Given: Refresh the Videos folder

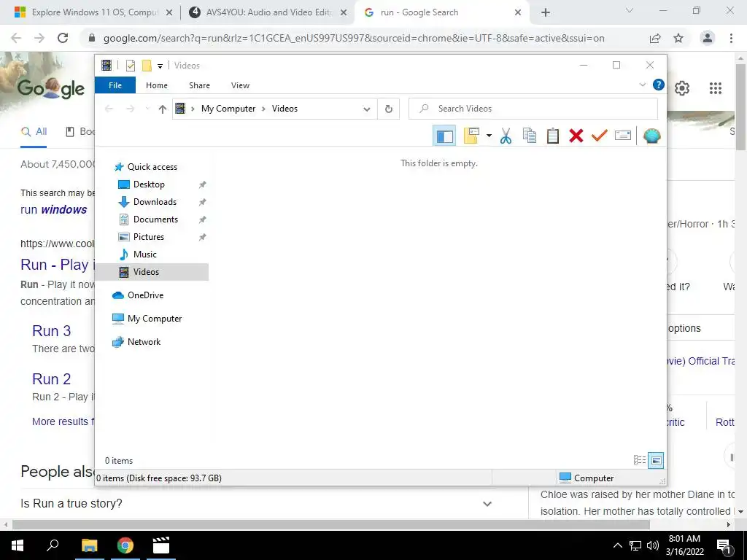Looking at the screenshot, I should (389, 109).
